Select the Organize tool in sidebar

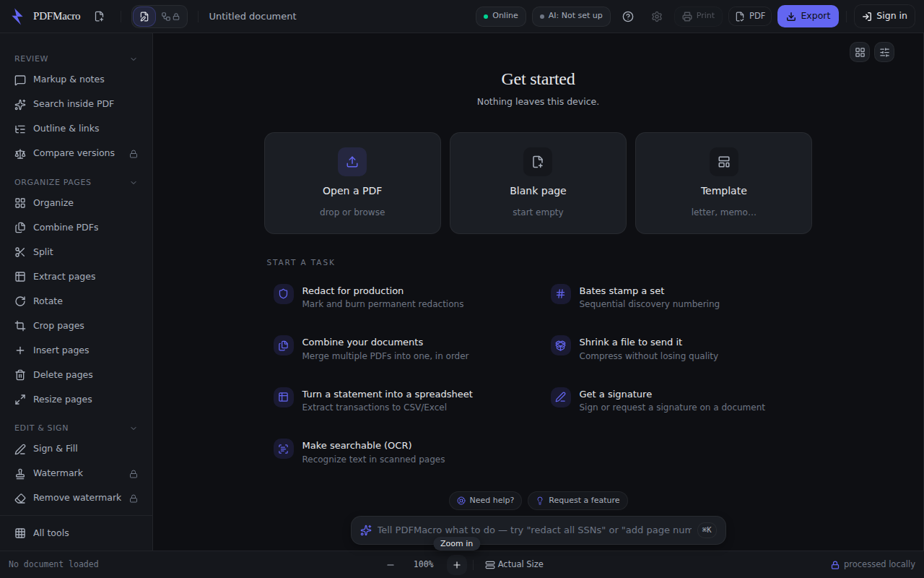pos(77,203)
